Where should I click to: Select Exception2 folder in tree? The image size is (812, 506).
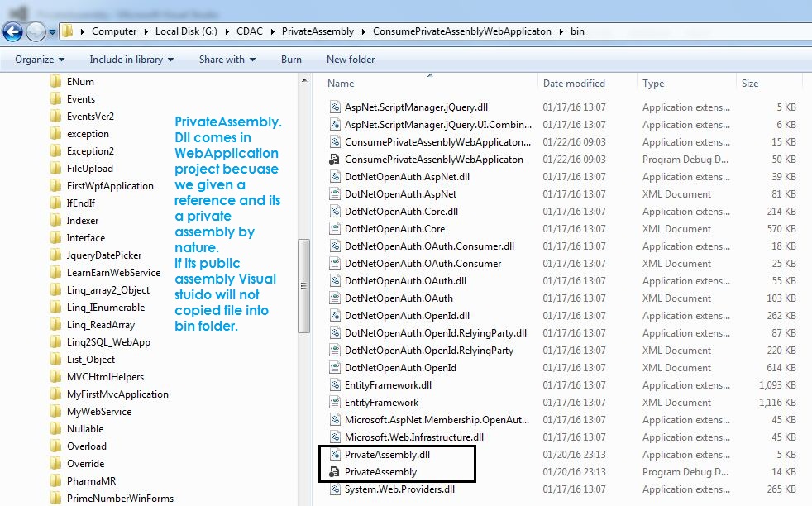(x=90, y=151)
